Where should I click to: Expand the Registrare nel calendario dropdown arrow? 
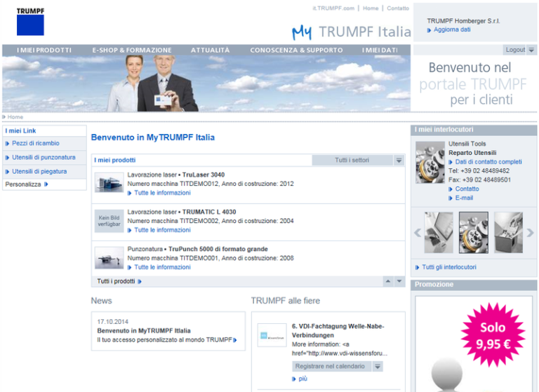point(378,366)
